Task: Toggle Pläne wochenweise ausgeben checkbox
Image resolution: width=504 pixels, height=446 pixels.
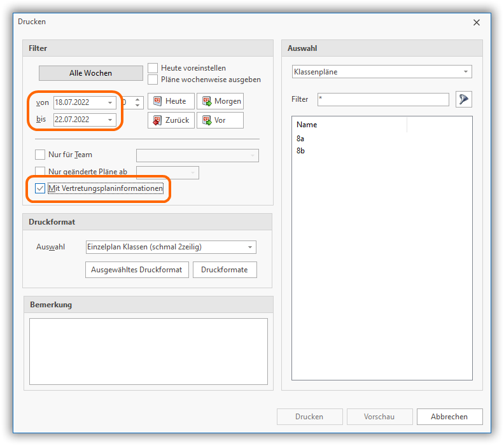Action: coord(153,80)
